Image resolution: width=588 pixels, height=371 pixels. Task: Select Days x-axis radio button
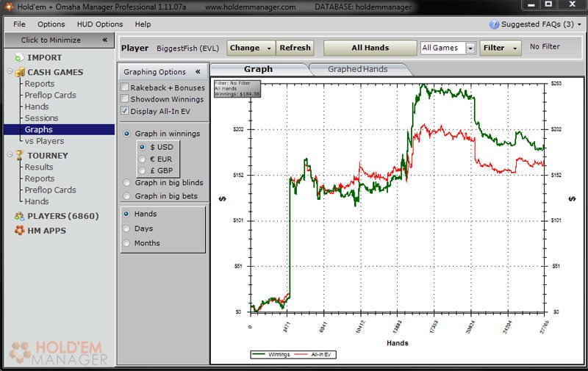tap(126, 228)
